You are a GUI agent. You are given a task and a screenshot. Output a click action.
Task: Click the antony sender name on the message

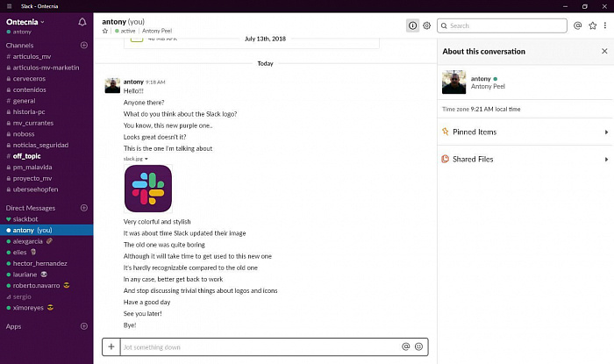[x=133, y=82]
